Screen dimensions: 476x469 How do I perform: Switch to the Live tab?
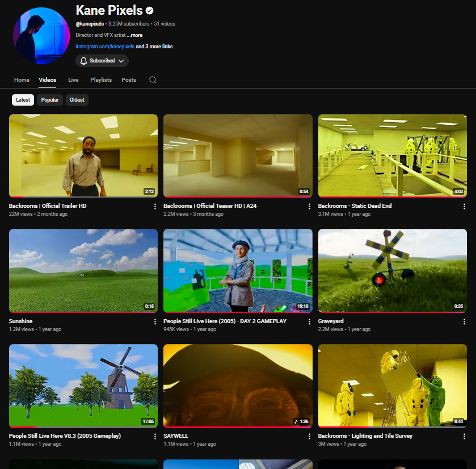click(73, 80)
